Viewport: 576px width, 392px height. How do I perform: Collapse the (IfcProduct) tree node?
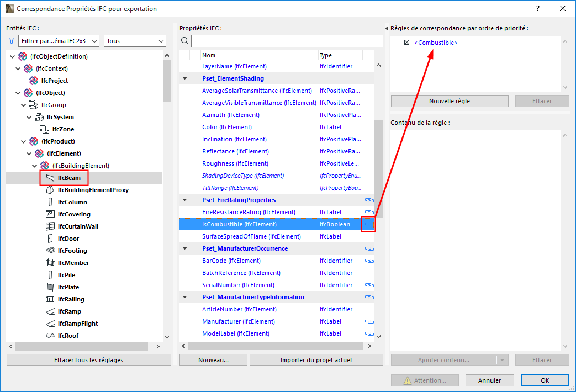click(x=24, y=141)
